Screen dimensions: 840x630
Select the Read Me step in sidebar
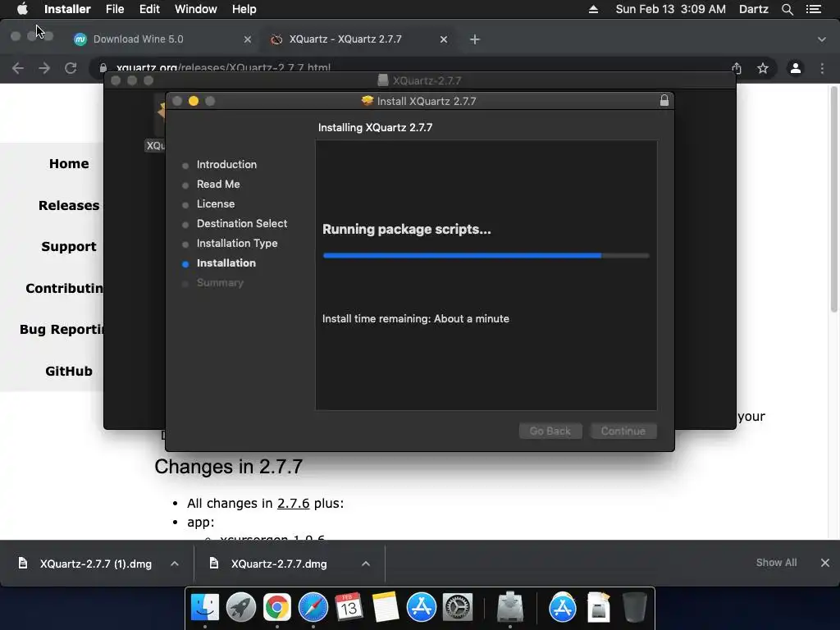[x=218, y=185]
